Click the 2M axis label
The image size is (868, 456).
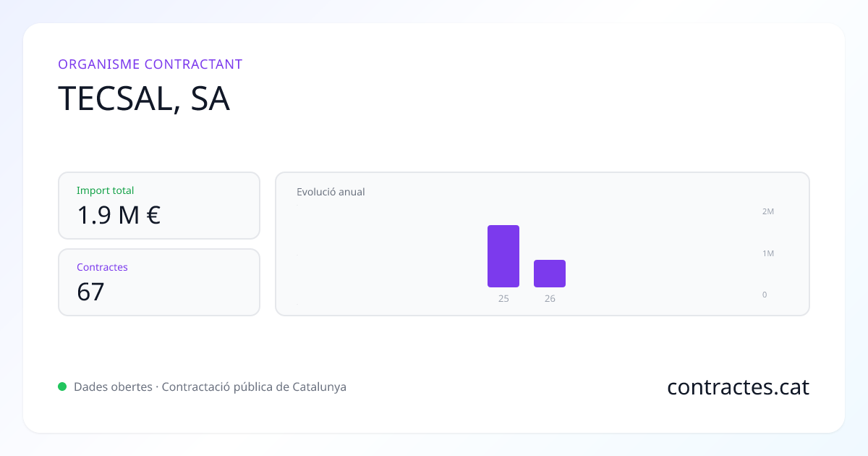tap(768, 211)
